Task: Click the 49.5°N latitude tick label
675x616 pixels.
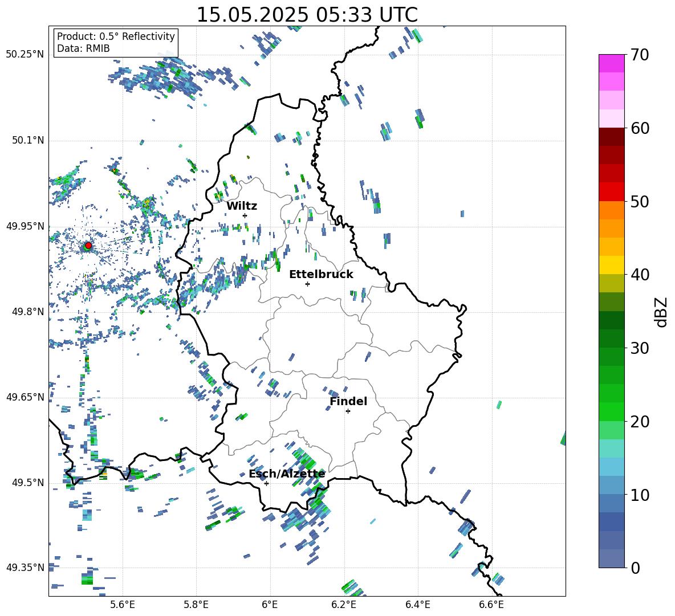Action: click(x=28, y=482)
